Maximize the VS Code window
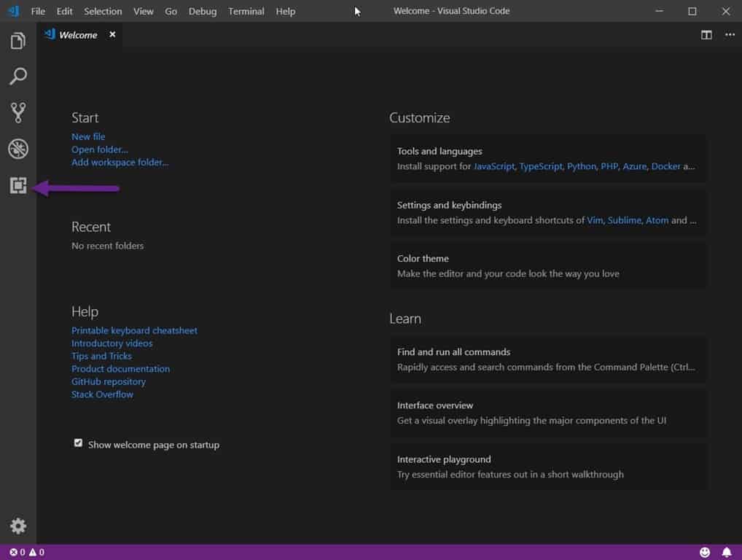 pyautogui.click(x=692, y=11)
